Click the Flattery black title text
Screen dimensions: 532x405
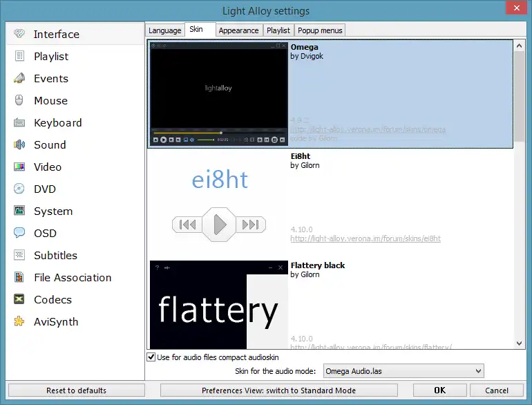318,265
